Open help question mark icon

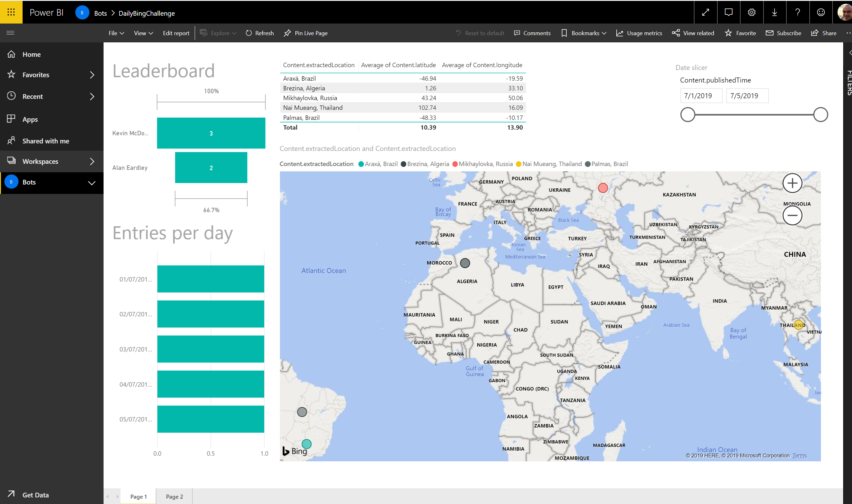coord(798,13)
